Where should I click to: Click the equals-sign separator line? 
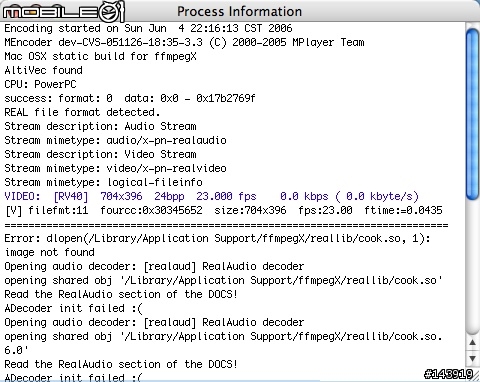tap(226, 225)
